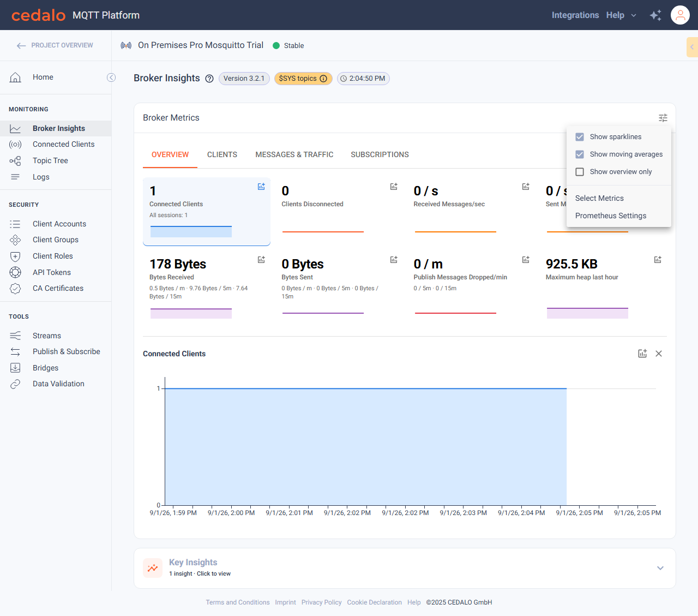Collapse the left sidebar with arrow icon
698x616 pixels.
111,77
